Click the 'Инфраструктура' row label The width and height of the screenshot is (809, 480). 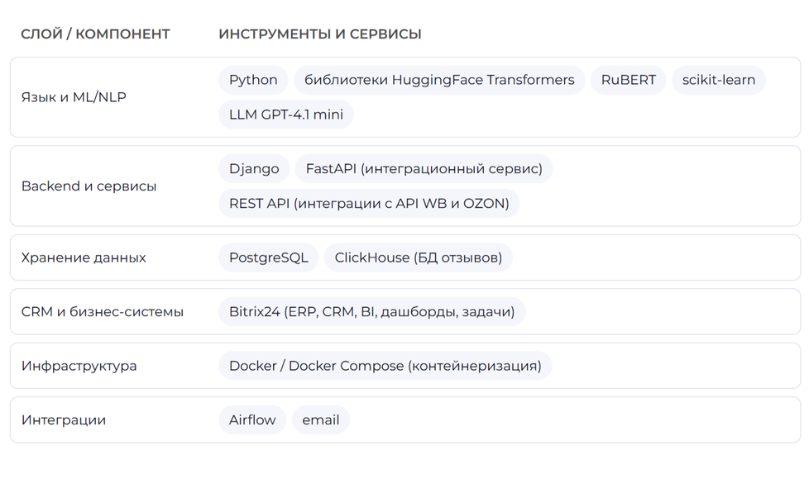coord(79,366)
